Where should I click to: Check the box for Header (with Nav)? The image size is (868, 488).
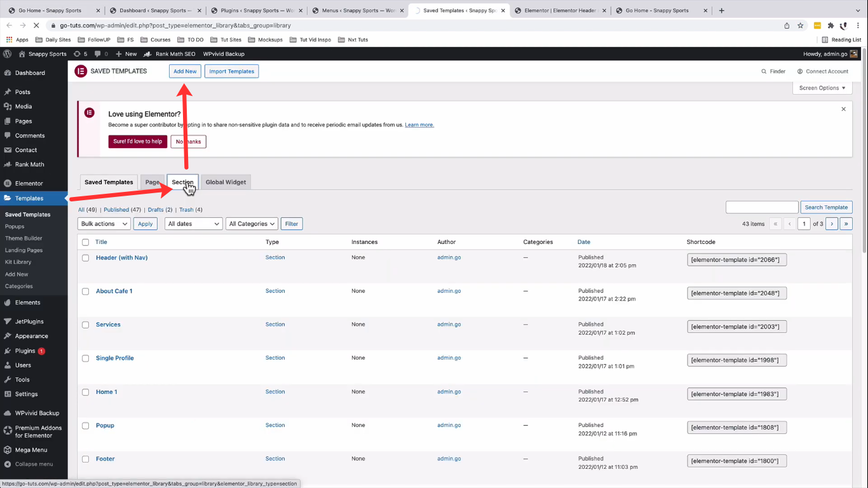[86, 258]
